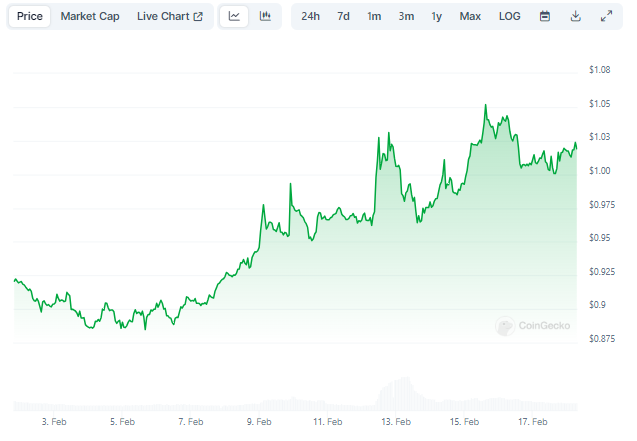
Task: Click the $0.9 price axis label
Action: tap(597, 305)
